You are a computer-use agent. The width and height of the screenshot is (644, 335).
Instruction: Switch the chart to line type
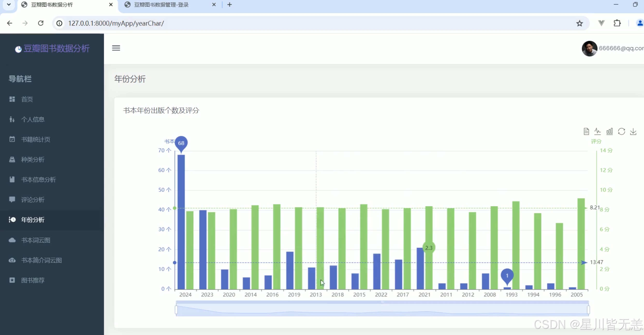[x=597, y=132]
